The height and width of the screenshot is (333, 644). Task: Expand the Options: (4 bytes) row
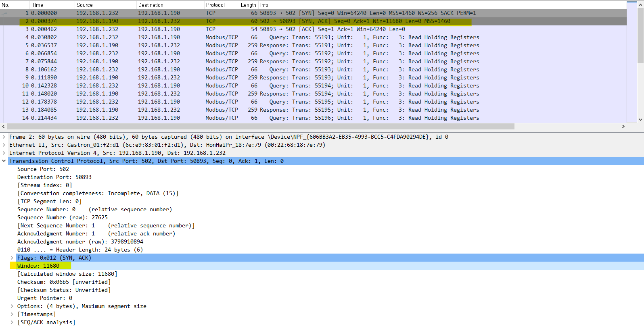coord(12,306)
